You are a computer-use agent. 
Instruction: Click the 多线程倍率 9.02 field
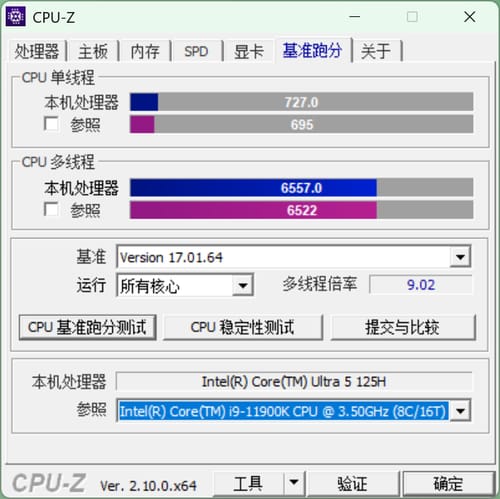tap(421, 285)
